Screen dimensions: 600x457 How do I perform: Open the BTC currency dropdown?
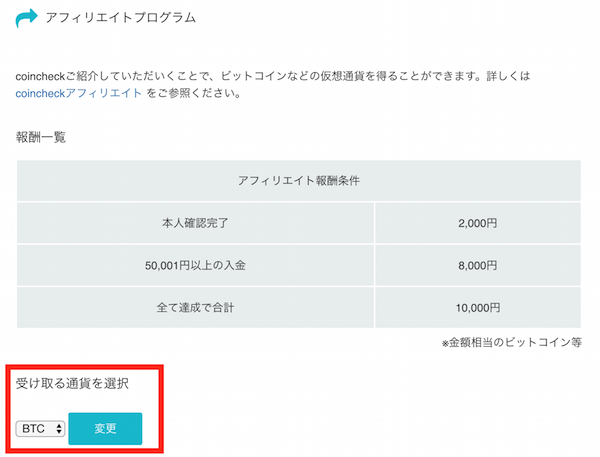point(40,428)
